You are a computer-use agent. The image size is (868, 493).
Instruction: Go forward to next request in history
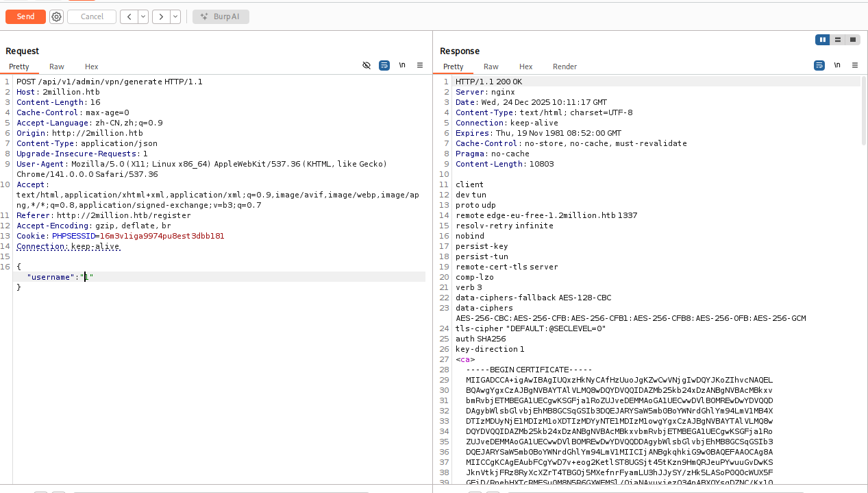pyautogui.click(x=161, y=16)
